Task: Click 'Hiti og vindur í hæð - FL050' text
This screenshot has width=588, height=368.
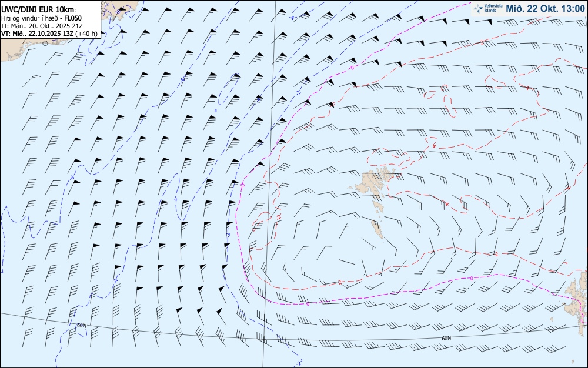Action: (42, 18)
